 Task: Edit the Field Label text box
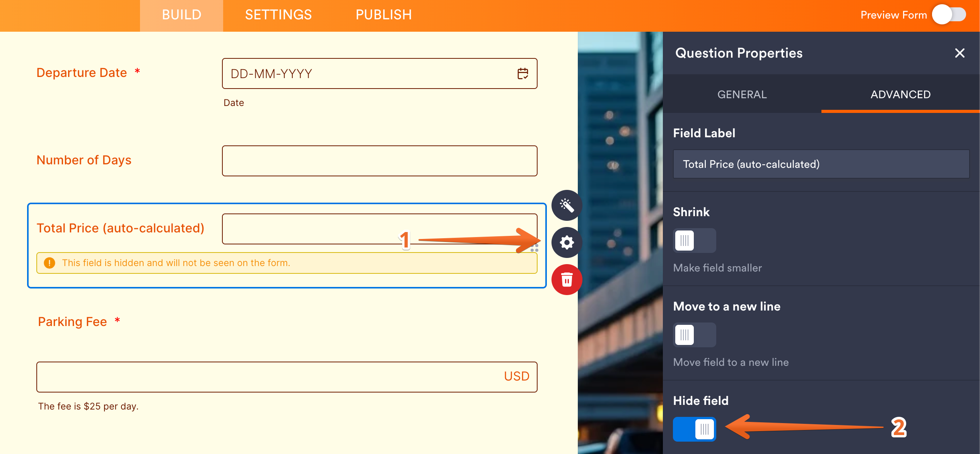(x=821, y=164)
